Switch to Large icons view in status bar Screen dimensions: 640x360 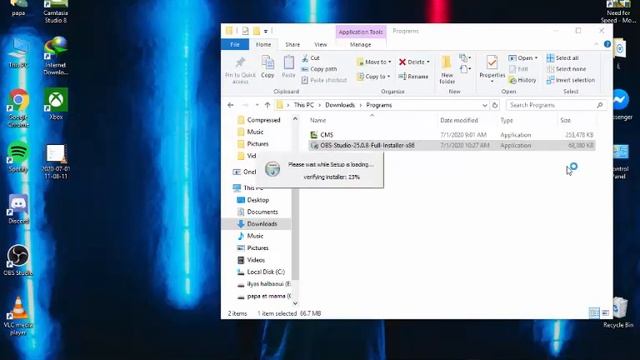(x=605, y=313)
